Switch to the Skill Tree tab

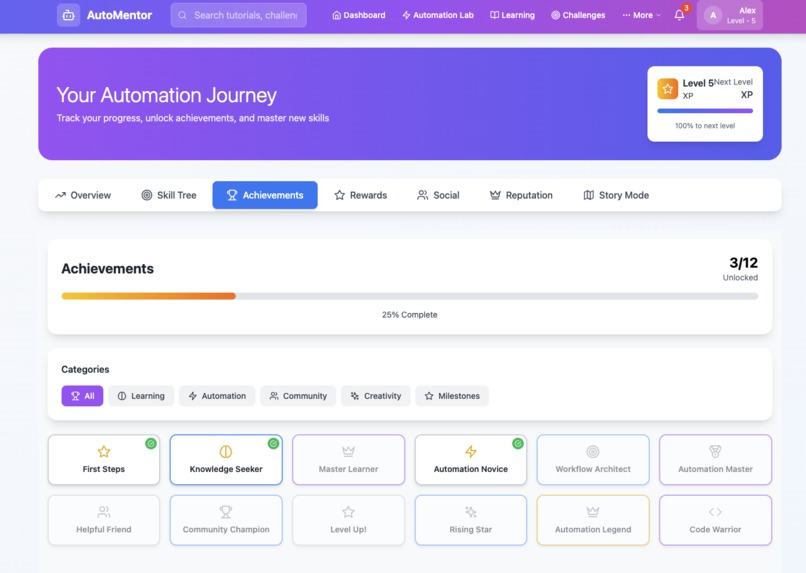(169, 195)
